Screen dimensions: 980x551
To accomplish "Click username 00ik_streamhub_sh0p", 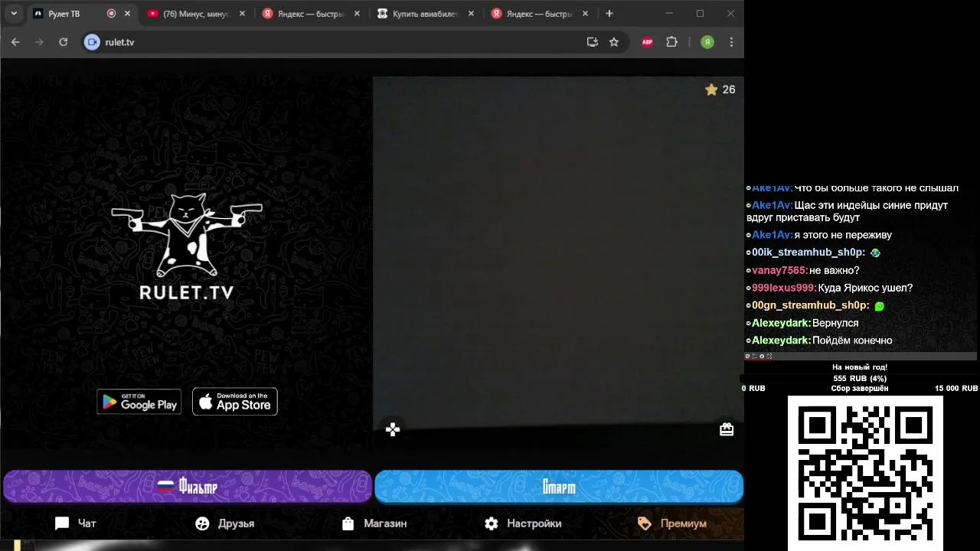I will click(x=808, y=253).
